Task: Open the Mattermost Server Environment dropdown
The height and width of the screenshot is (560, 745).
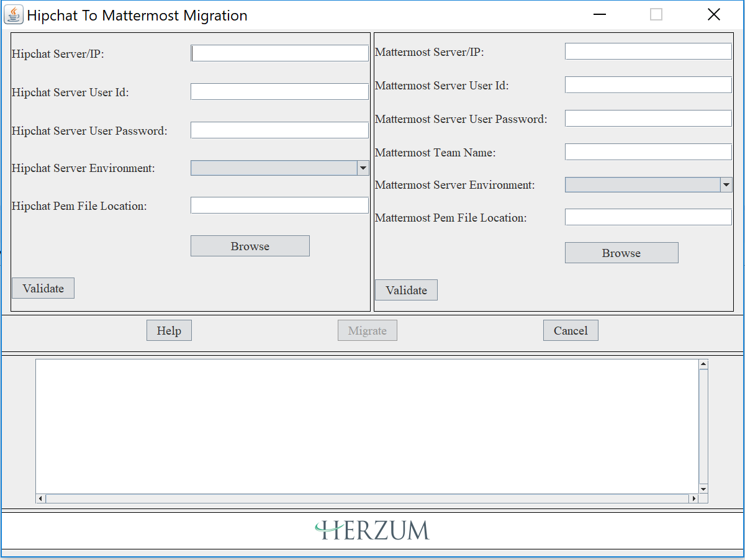Action: coord(648,184)
